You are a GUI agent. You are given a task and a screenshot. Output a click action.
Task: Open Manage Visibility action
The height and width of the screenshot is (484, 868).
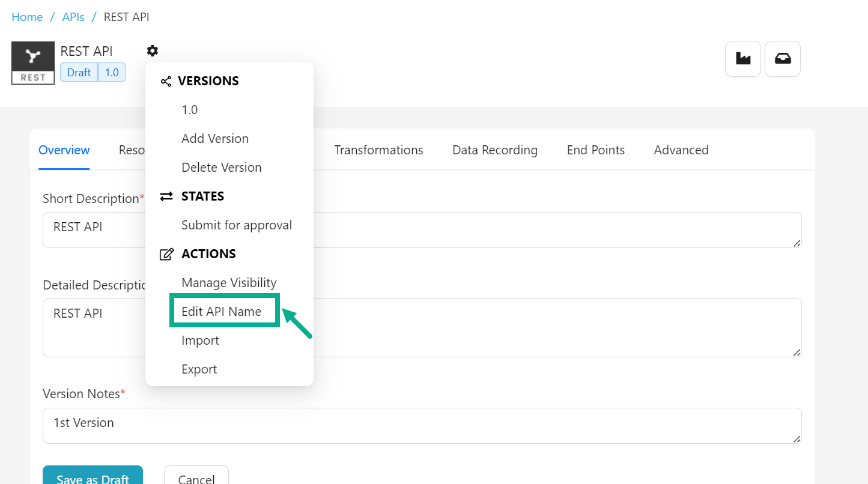(x=229, y=283)
